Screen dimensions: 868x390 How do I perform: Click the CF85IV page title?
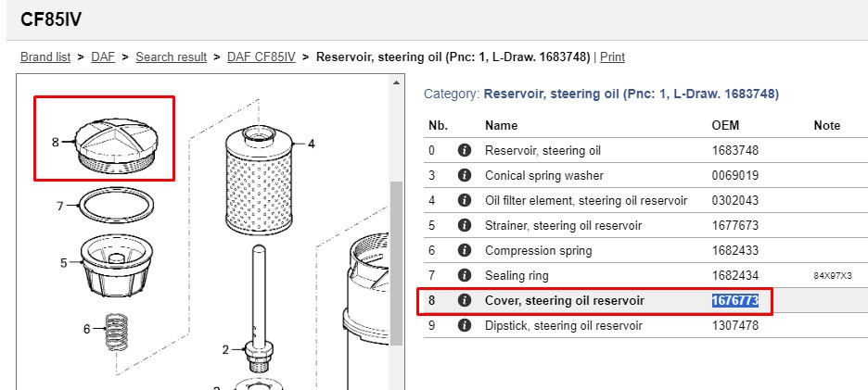pos(51,19)
